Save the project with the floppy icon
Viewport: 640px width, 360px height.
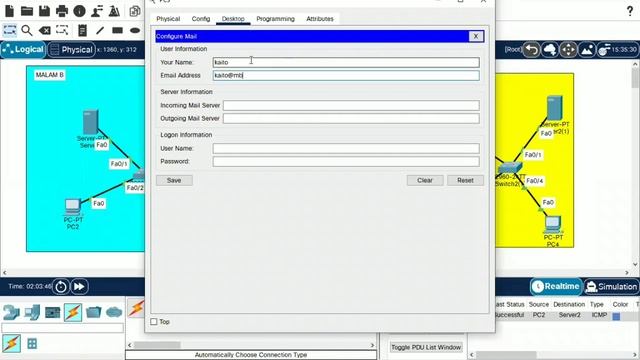(x=44, y=11)
